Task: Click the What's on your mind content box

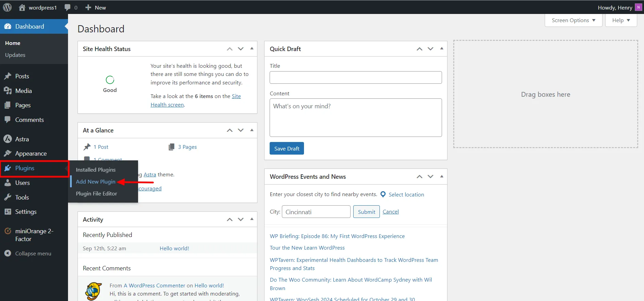Action: (356, 117)
